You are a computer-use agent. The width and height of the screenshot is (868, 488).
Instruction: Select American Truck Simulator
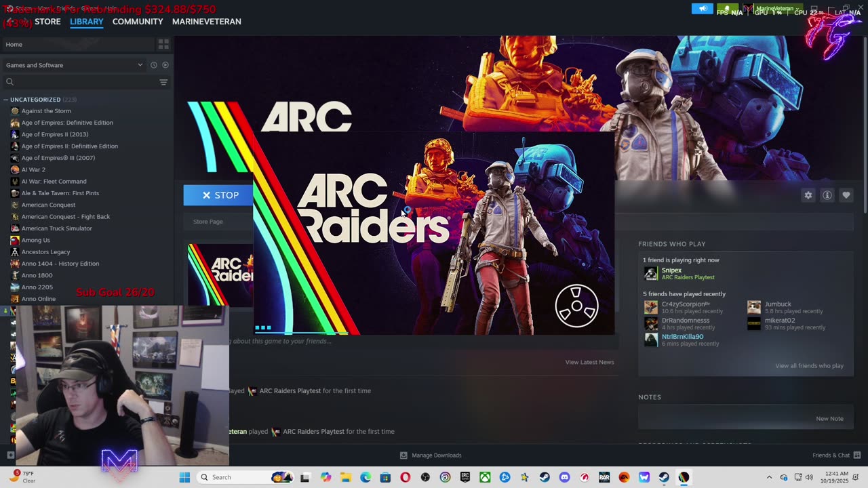tap(57, 228)
